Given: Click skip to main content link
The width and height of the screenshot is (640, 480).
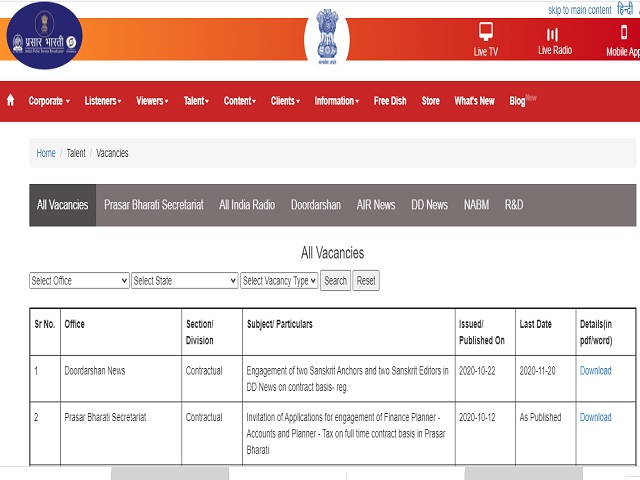Looking at the screenshot, I should [x=580, y=10].
